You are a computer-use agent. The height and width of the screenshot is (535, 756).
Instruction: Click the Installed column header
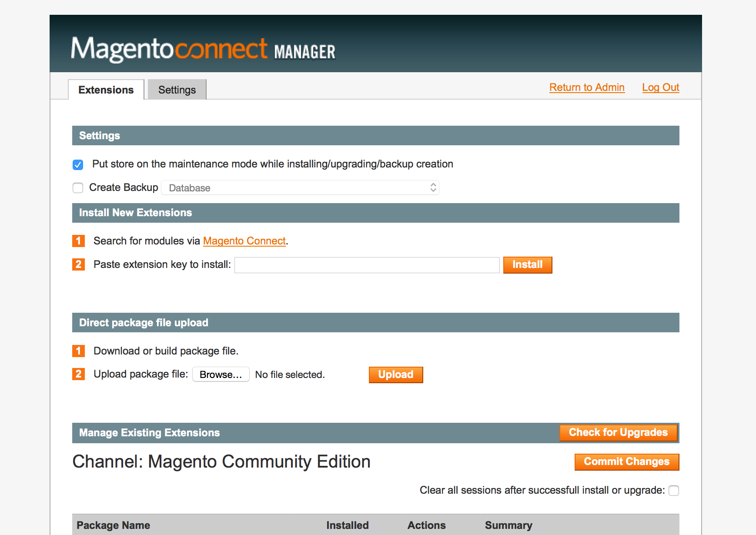(x=348, y=525)
